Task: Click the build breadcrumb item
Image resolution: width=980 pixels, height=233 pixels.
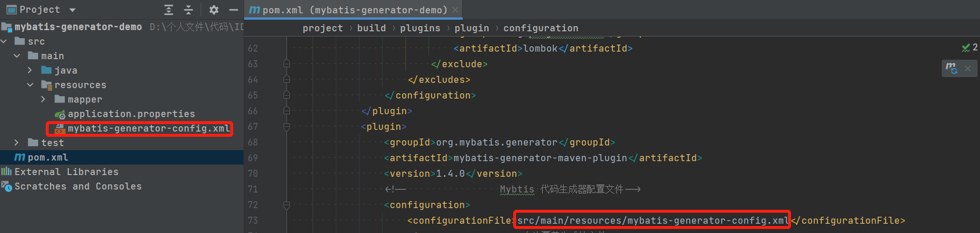Action: click(371, 28)
